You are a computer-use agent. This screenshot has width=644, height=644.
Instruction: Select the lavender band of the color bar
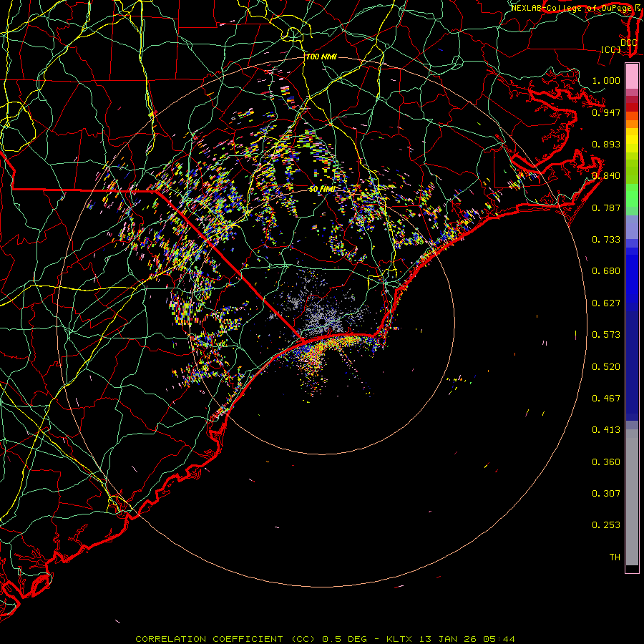point(632,228)
